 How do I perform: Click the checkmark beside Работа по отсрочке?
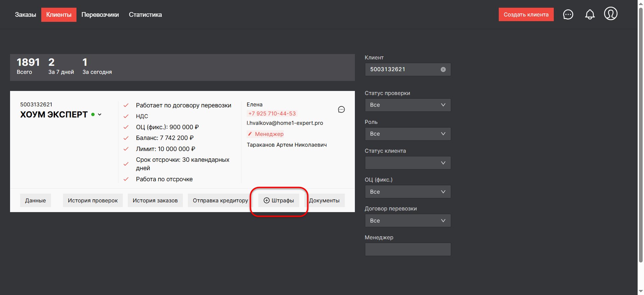pyautogui.click(x=126, y=179)
